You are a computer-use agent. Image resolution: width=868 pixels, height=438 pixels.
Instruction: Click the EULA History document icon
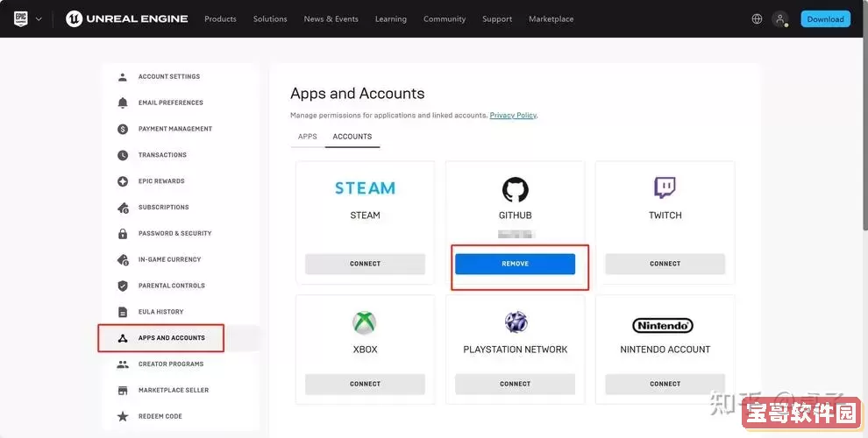click(x=123, y=312)
